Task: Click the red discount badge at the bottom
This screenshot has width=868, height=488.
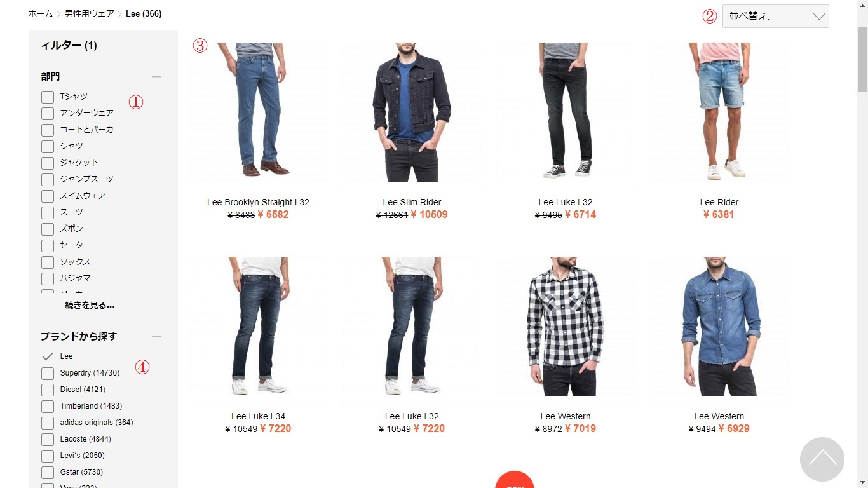Action: tap(514, 480)
